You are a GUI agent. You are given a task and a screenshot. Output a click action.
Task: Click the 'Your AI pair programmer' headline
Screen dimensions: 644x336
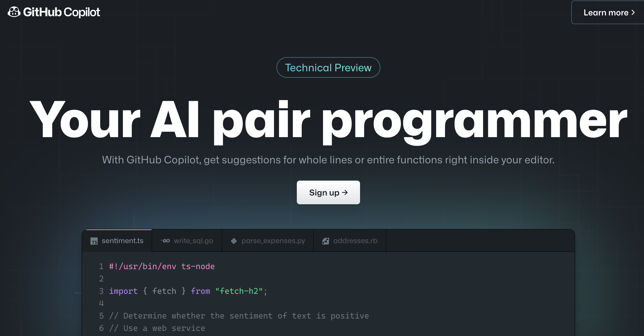tap(328, 122)
